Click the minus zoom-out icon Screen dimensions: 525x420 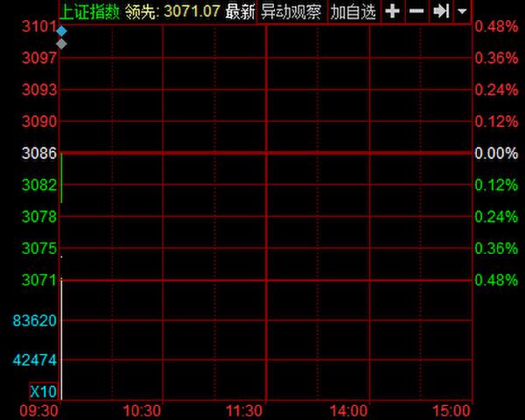[416, 11]
